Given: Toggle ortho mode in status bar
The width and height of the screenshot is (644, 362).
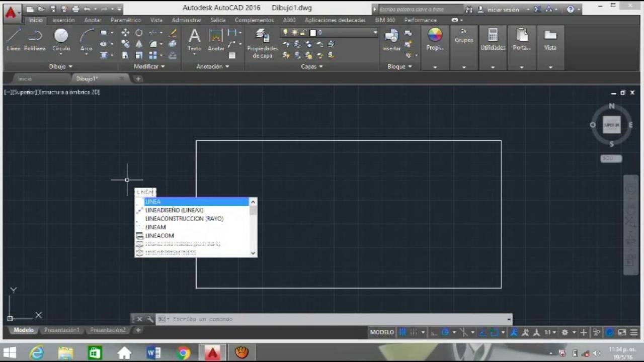Looking at the screenshot, I should [x=434, y=332].
